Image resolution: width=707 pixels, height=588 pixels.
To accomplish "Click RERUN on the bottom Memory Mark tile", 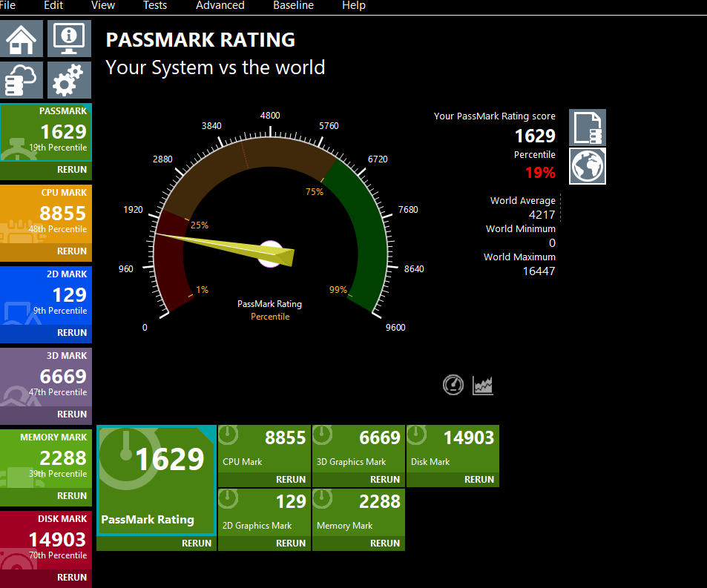I will [385, 544].
